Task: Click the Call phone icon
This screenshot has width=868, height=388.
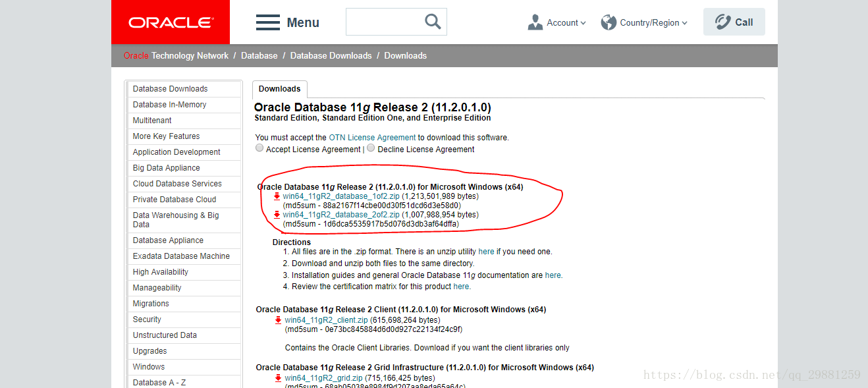Action: pyautogui.click(x=723, y=22)
